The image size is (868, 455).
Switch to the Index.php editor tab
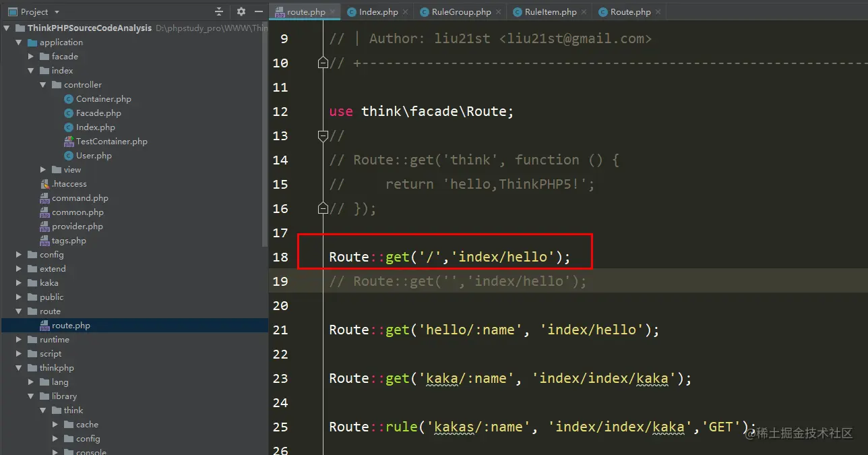point(378,12)
